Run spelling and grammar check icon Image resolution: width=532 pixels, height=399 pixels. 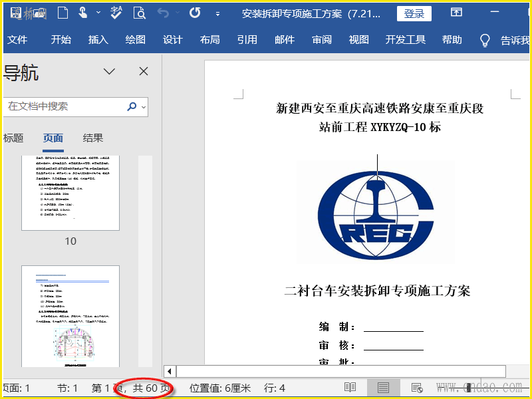click(116, 13)
